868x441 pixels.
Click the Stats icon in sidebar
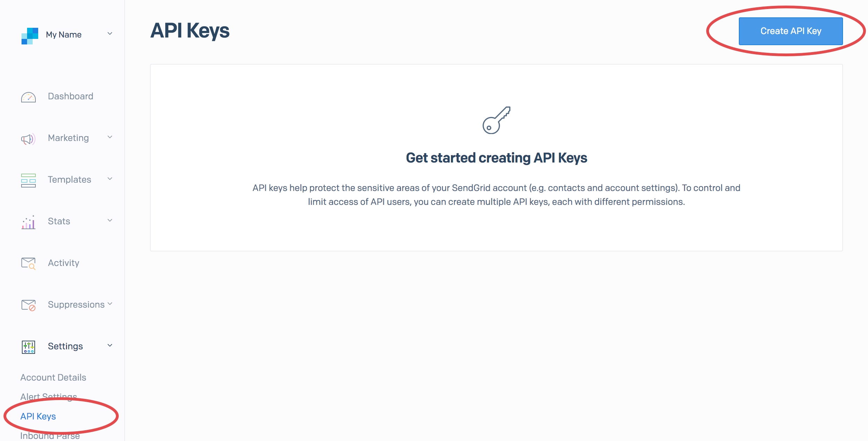coord(28,220)
